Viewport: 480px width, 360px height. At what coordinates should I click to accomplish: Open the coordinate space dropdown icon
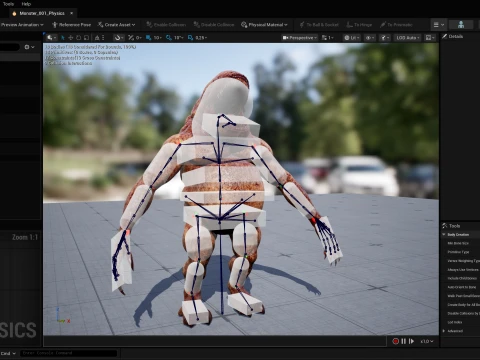(x=118, y=38)
